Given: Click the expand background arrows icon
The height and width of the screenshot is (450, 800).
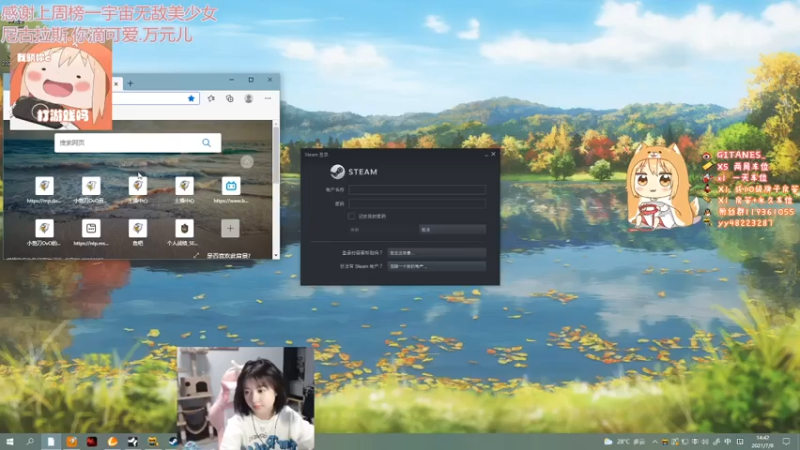Looking at the screenshot, I should [196, 256].
